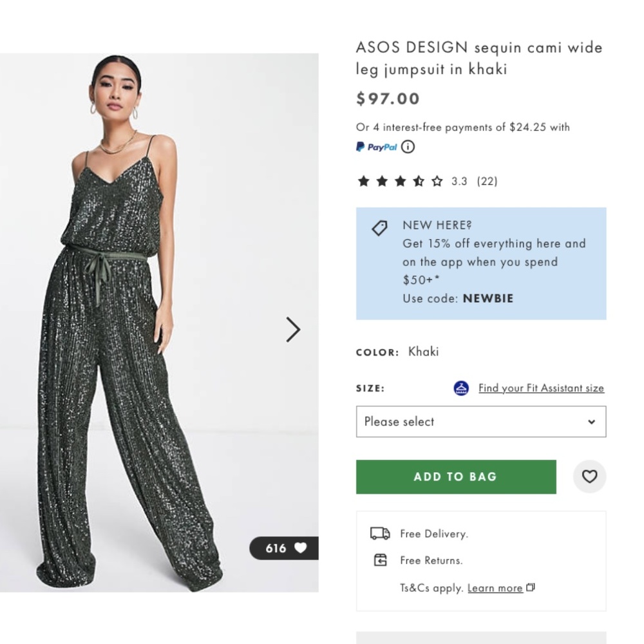This screenshot has height=644, width=644.
Task: Open the Learn more Ts&Cs link
Action: point(495,587)
